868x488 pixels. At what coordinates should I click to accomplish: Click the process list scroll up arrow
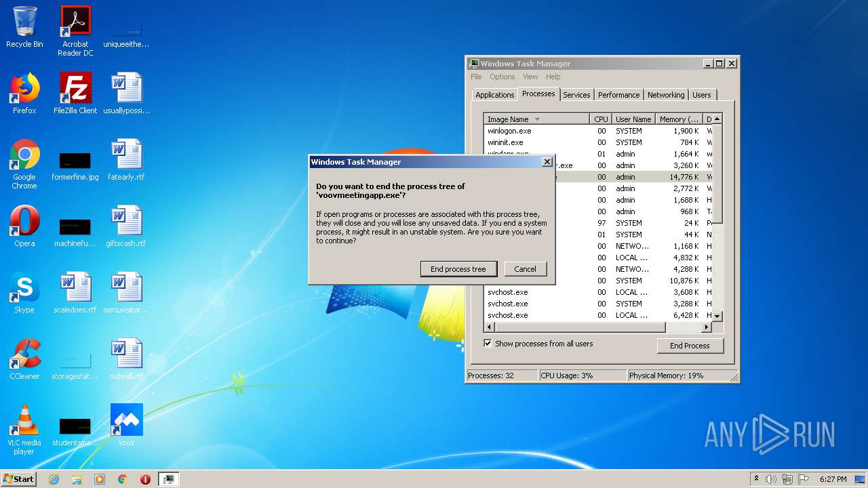(717, 119)
